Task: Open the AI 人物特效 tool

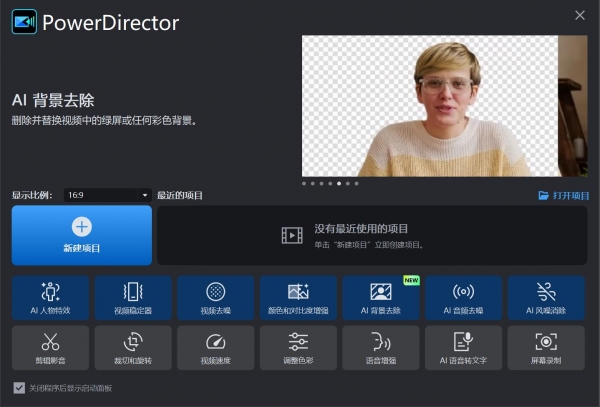Action: [x=51, y=298]
